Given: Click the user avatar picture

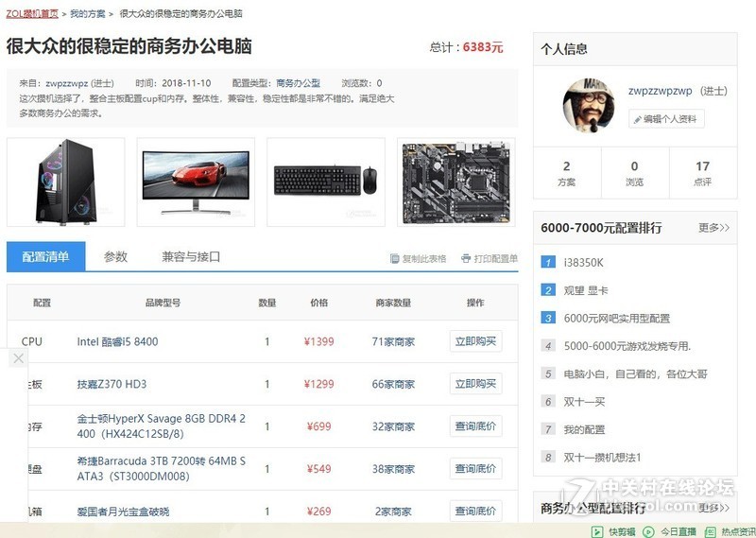Looking at the screenshot, I should tap(588, 105).
